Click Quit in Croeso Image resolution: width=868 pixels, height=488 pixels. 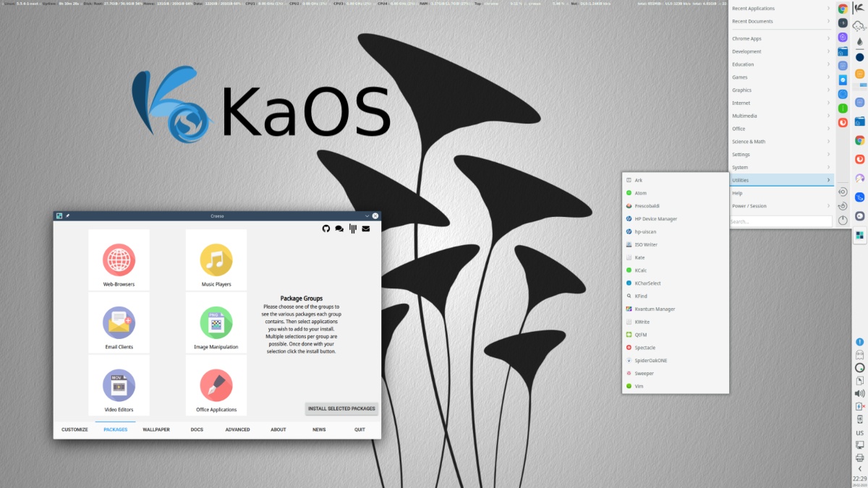(359, 429)
